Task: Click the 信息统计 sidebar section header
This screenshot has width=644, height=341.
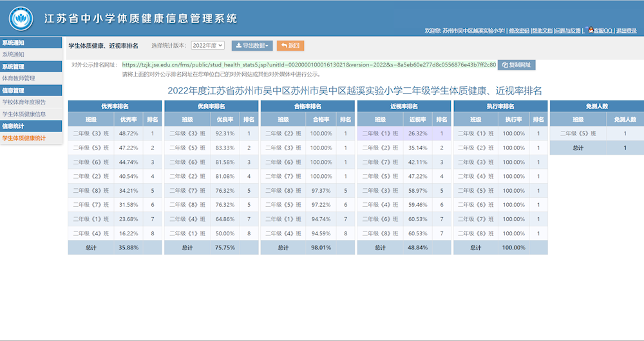Action: click(x=31, y=126)
